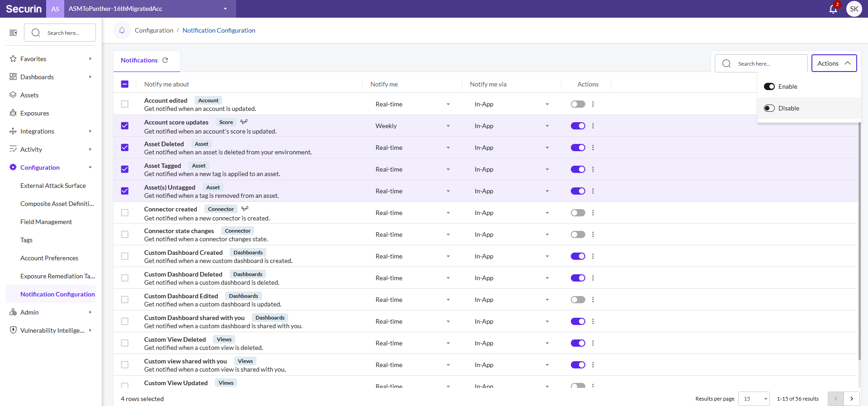Click Configuration gear icon in sidebar
This screenshot has width=868, height=406.
[13, 167]
